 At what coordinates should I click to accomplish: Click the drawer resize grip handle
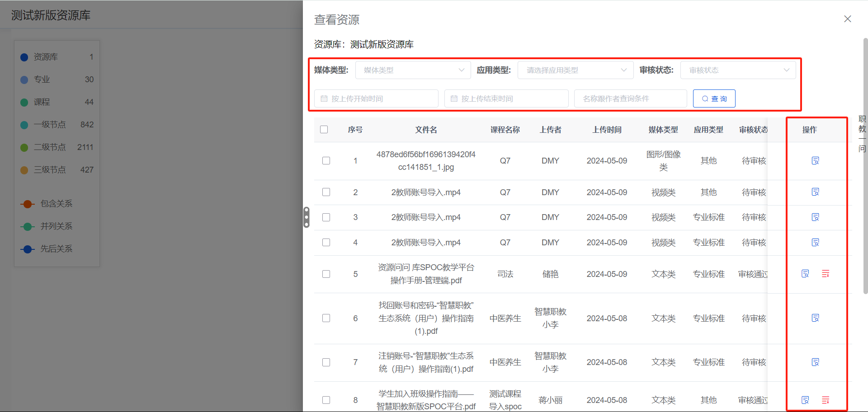pyautogui.click(x=307, y=217)
